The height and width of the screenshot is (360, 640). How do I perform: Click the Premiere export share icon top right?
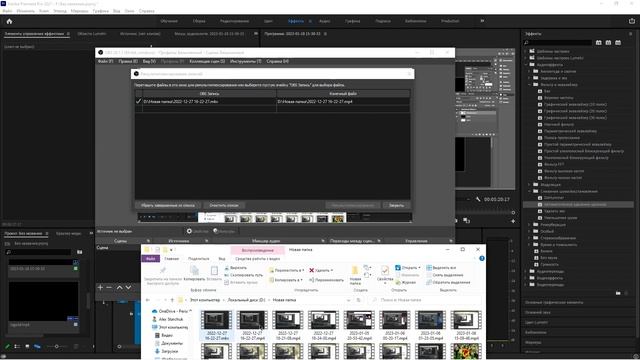point(632,21)
